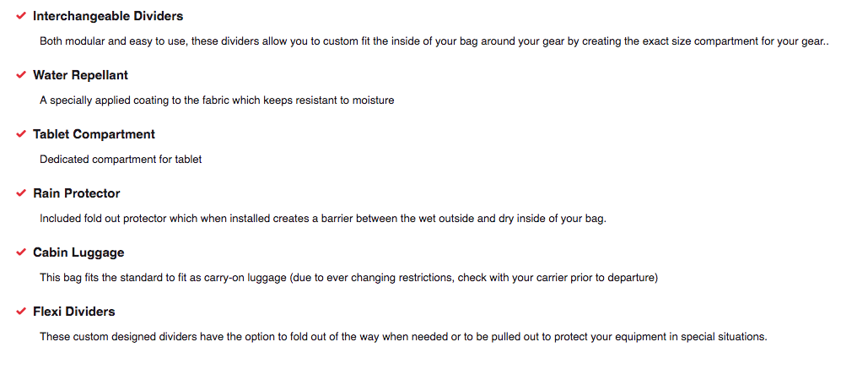Click the carry-on luggage description text
The width and height of the screenshot is (868, 369).
[348, 278]
